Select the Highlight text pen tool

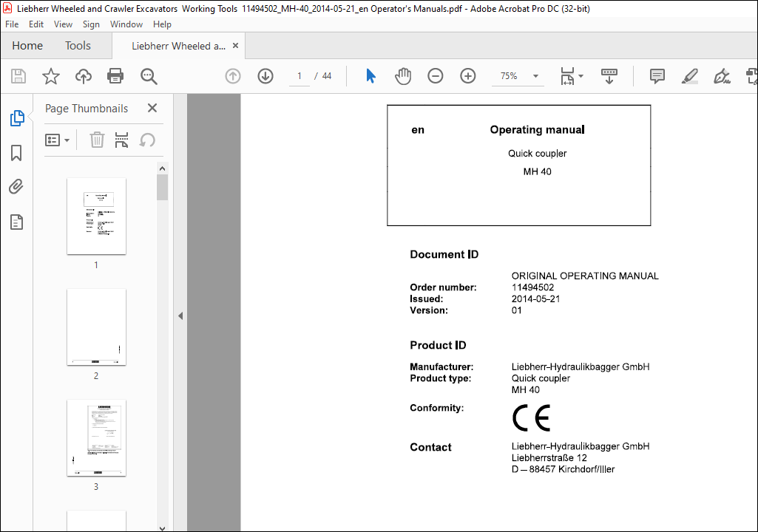(x=689, y=76)
